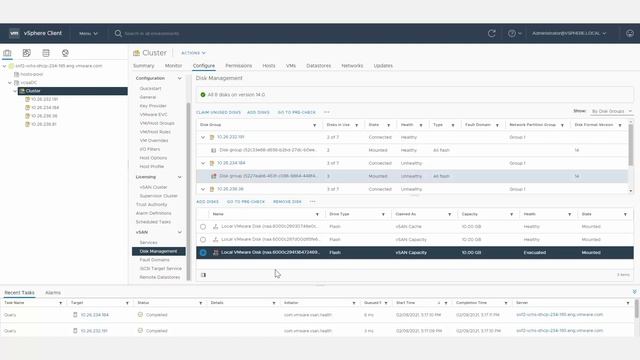This screenshot has height=360, width=640.
Task: Select radio for Evacuated disk row
Action: [203, 253]
